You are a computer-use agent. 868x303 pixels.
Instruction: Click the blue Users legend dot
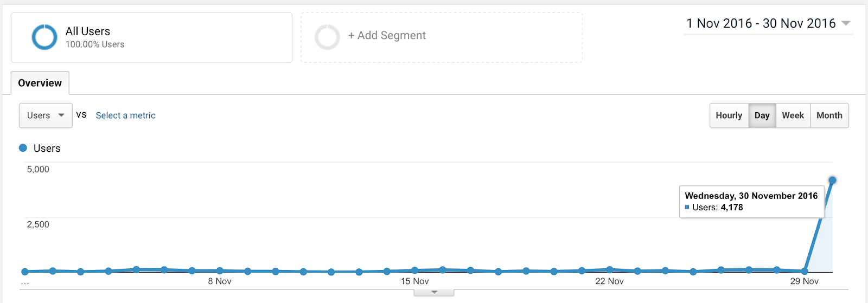pos(23,148)
